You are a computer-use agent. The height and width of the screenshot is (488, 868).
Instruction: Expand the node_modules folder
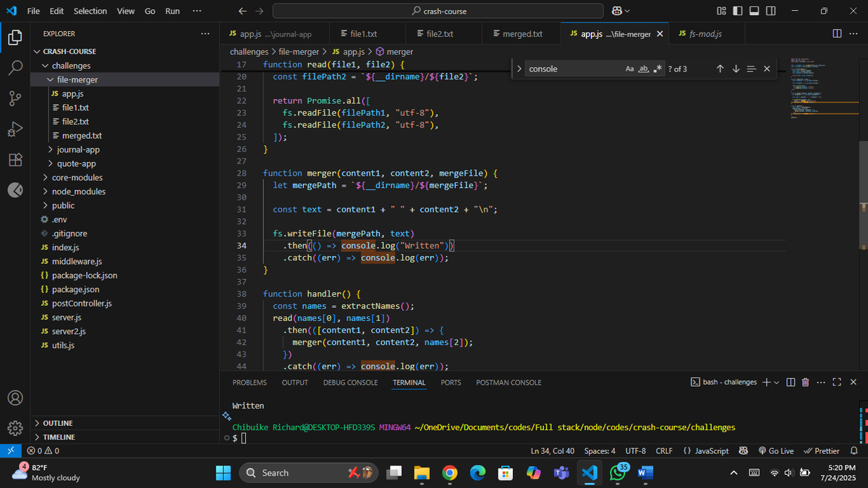click(x=46, y=192)
